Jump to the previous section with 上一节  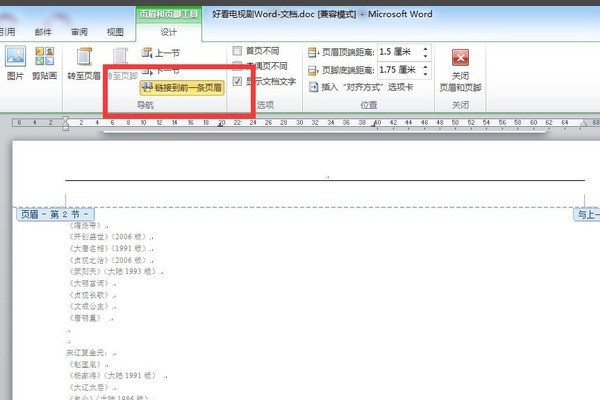(160, 53)
